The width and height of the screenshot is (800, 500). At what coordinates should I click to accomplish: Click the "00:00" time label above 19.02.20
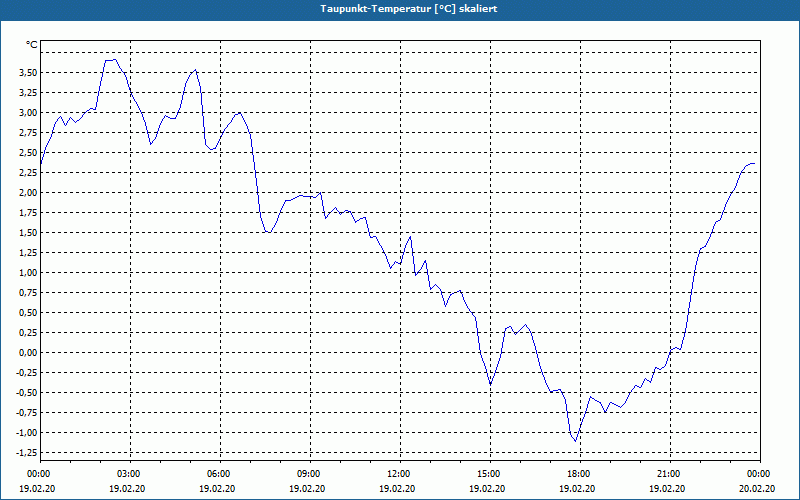(x=40, y=474)
